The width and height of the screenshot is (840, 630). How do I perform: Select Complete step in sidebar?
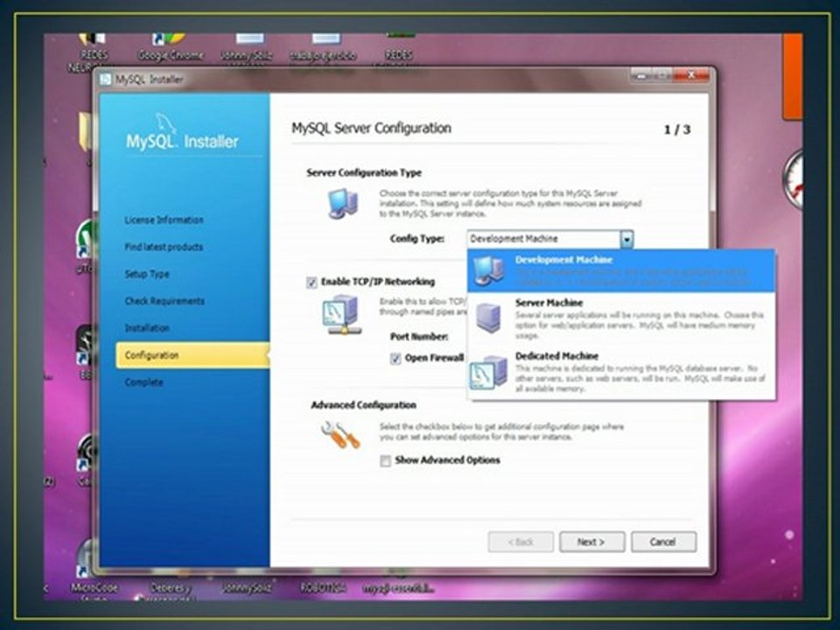point(143,382)
